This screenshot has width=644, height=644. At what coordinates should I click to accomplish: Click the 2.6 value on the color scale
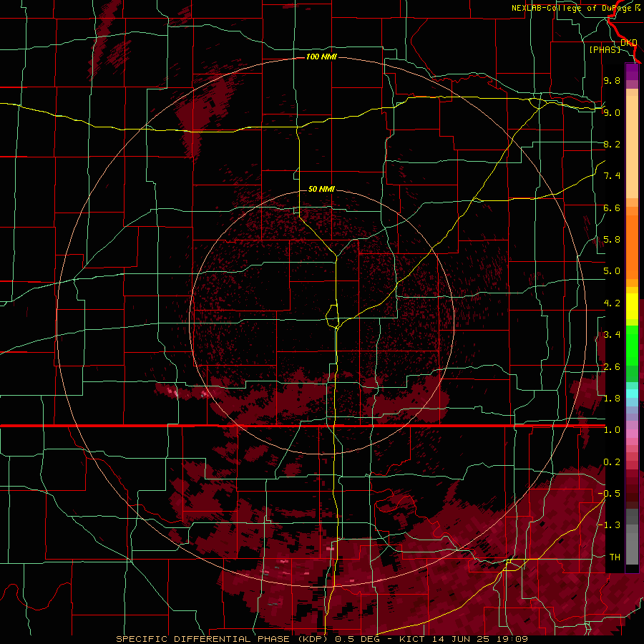[x=612, y=367]
